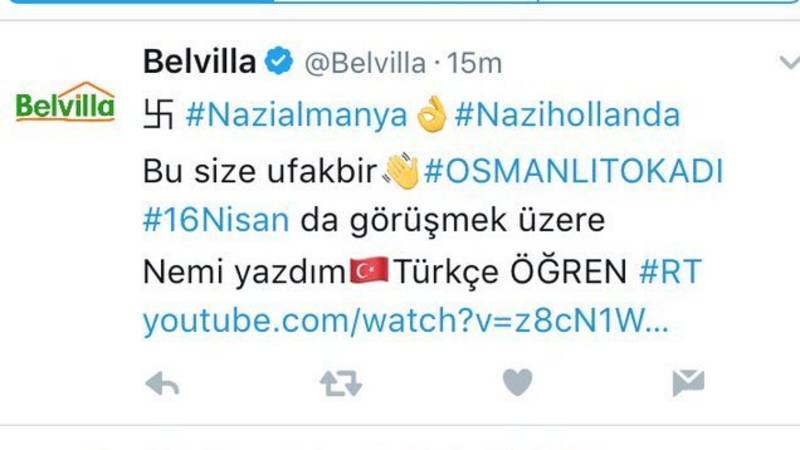Viewport: 800px width, 450px height.
Task: Click the waving hand emoji
Action: click(x=401, y=171)
